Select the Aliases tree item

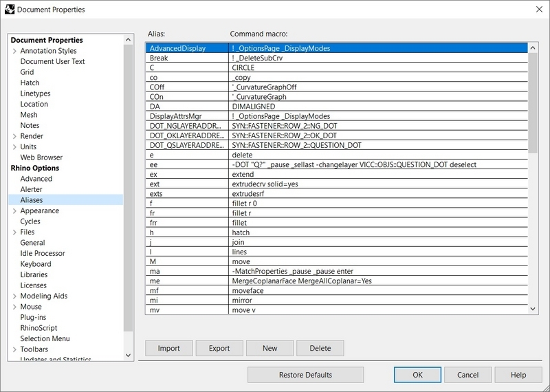[65, 200]
